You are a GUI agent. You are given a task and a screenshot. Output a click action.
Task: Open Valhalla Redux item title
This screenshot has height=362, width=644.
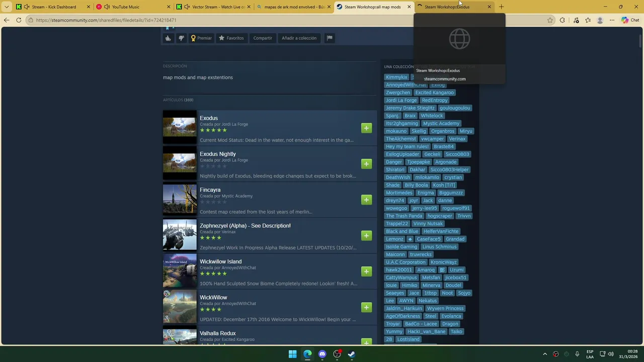pos(218,333)
